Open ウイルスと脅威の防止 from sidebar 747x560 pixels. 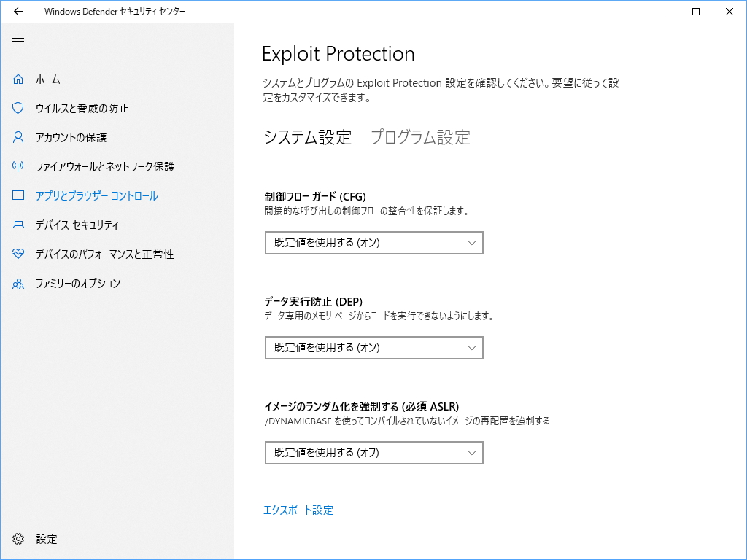point(82,108)
